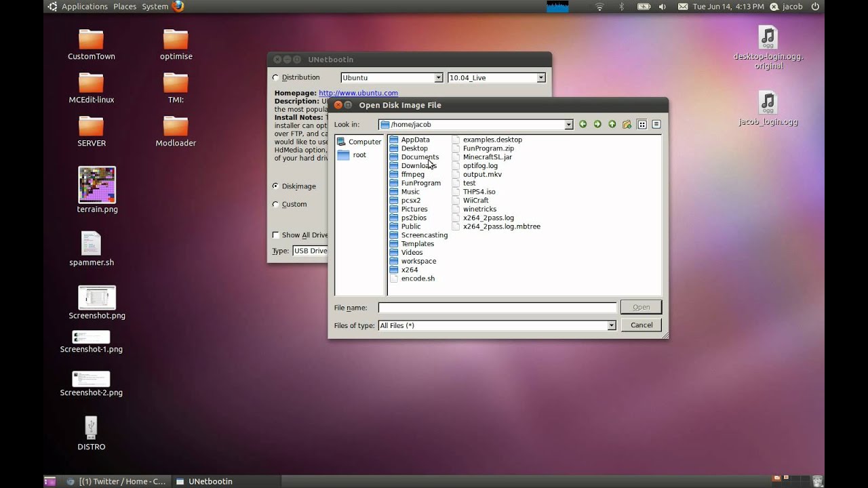Enable the Show All Drives checkbox
The width and height of the screenshot is (868, 488).
point(300,235)
